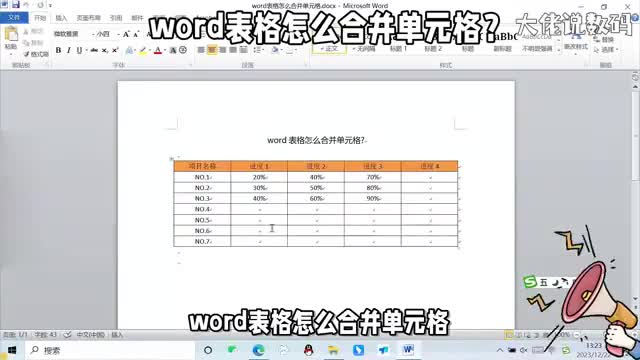640x360 pixels.
Task: Apply Underline formatting
Action: click(79, 50)
